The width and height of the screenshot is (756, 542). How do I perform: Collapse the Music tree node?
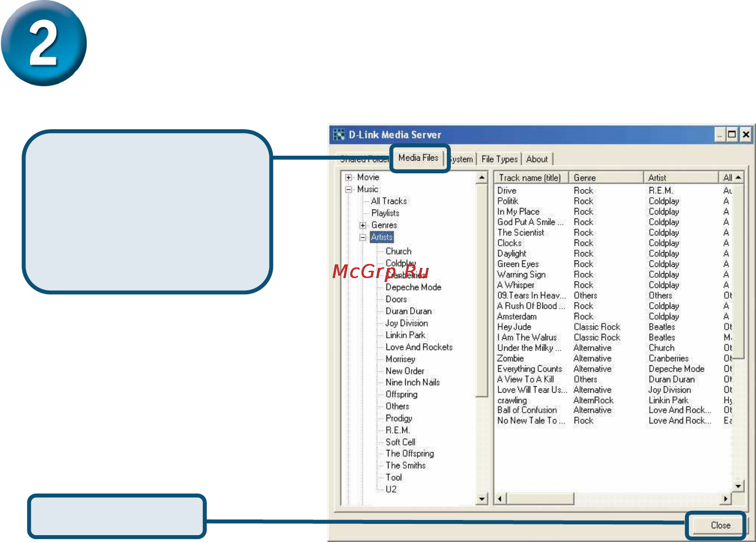tap(348, 189)
